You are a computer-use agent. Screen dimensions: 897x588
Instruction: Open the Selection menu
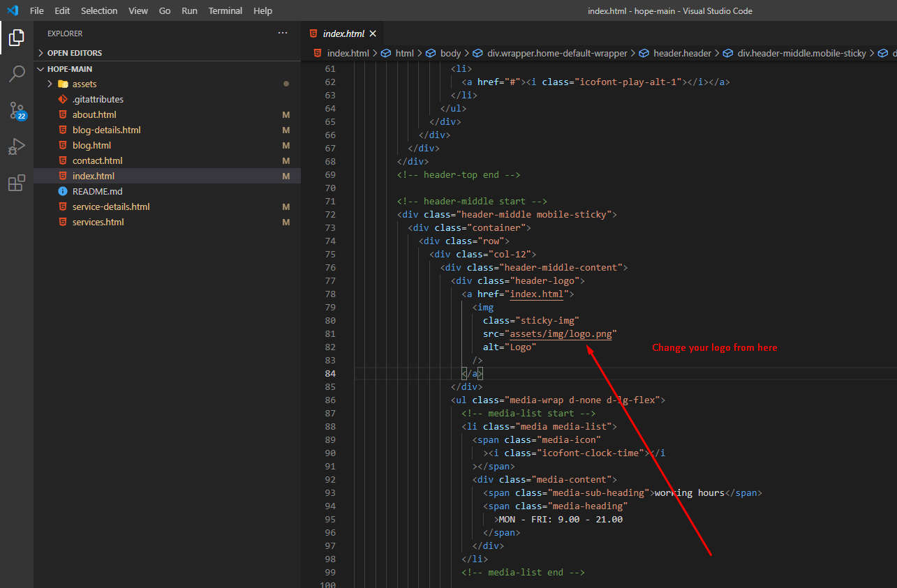(99, 11)
